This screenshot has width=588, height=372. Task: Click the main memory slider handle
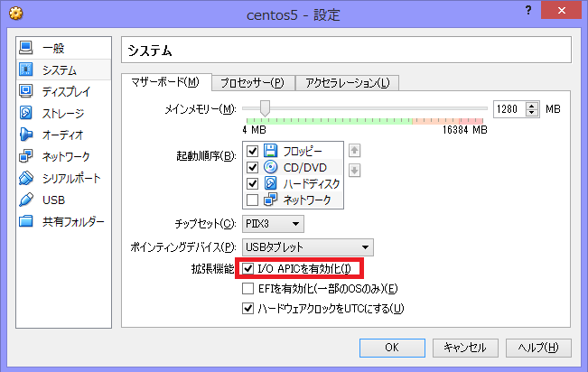265,108
